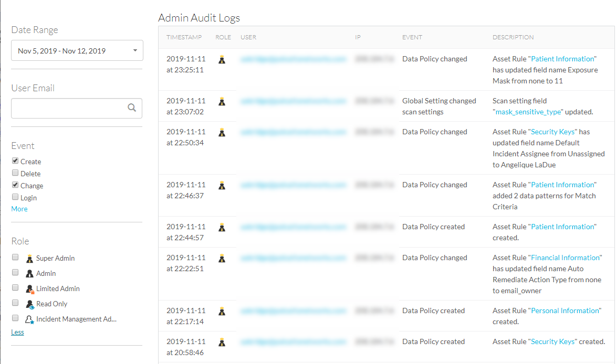Click the Read Only role icon
The width and height of the screenshot is (616, 364).
click(x=30, y=304)
